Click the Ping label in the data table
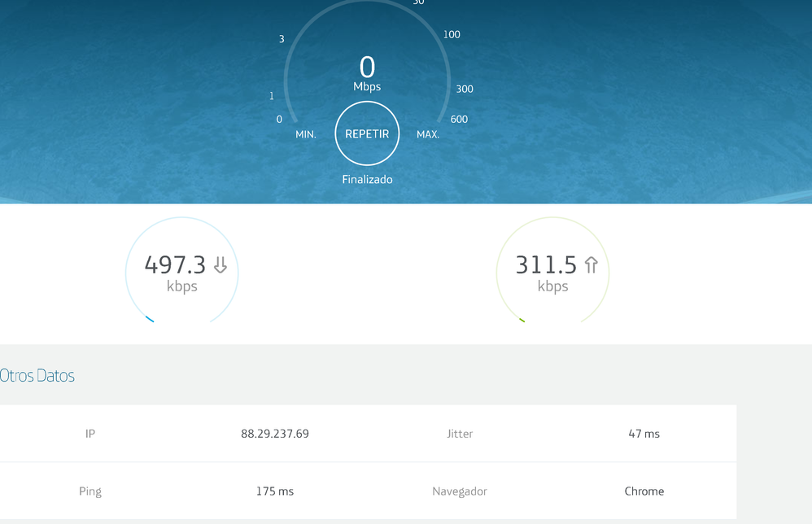Screen dimensions: 812x524 (90, 491)
